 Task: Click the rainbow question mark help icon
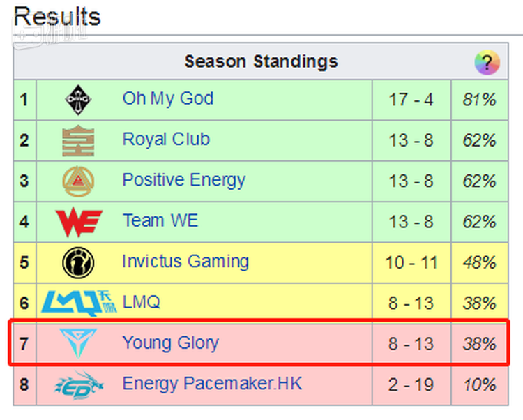pyautogui.click(x=487, y=63)
